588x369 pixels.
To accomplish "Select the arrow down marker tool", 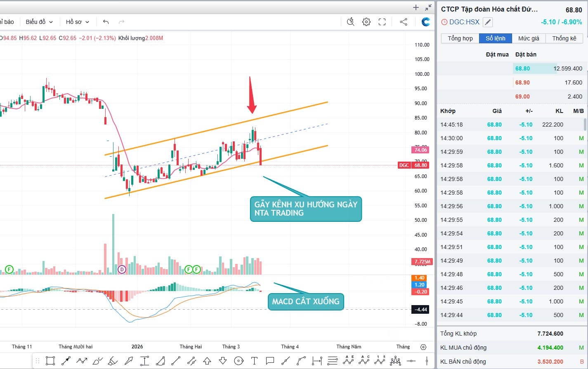I will [x=223, y=361].
